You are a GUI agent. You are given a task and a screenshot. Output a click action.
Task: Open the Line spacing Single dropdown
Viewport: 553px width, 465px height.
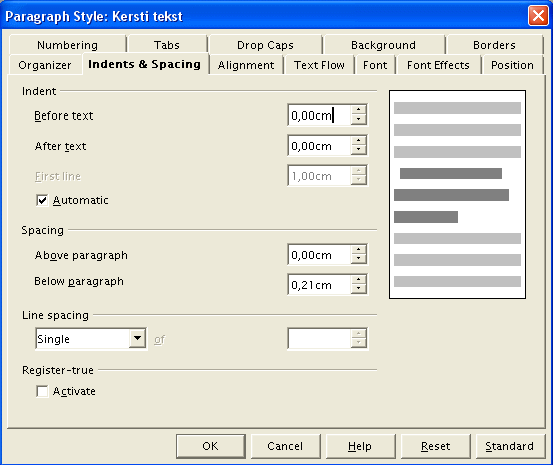[x=137, y=339]
